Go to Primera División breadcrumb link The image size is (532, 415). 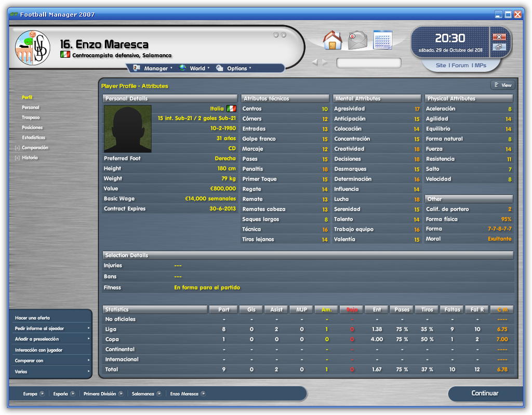pyautogui.click(x=100, y=394)
